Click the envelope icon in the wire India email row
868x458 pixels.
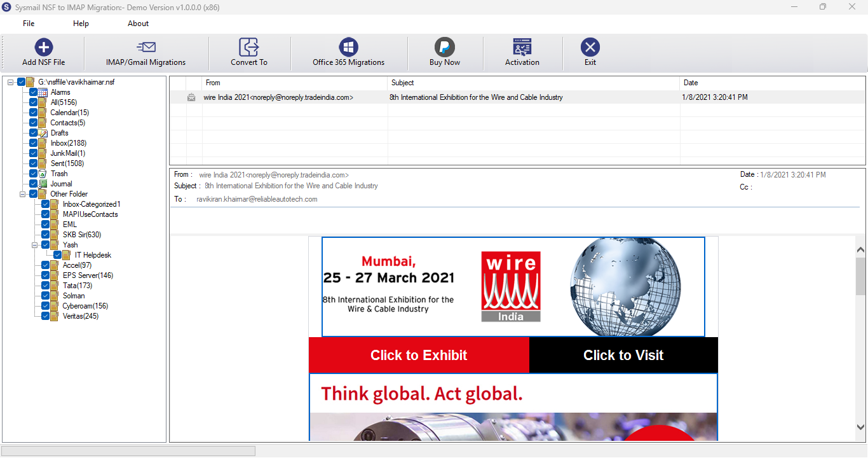click(x=191, y=97)
